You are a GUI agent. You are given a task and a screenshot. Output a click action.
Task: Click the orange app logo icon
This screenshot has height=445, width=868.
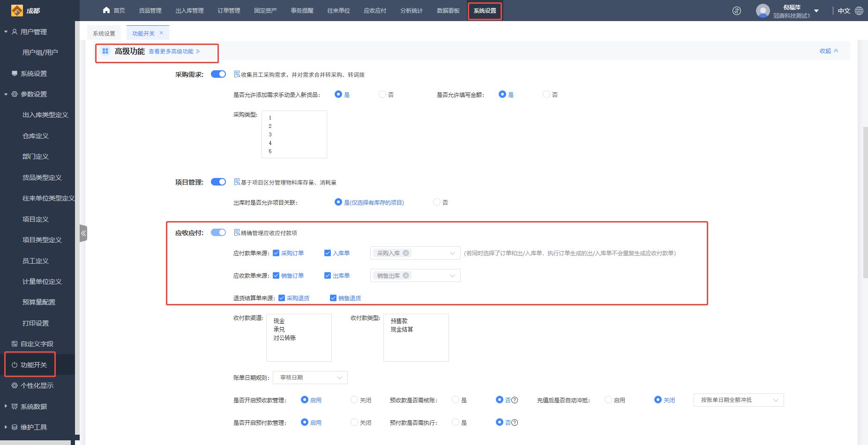(x=17, y=10)
